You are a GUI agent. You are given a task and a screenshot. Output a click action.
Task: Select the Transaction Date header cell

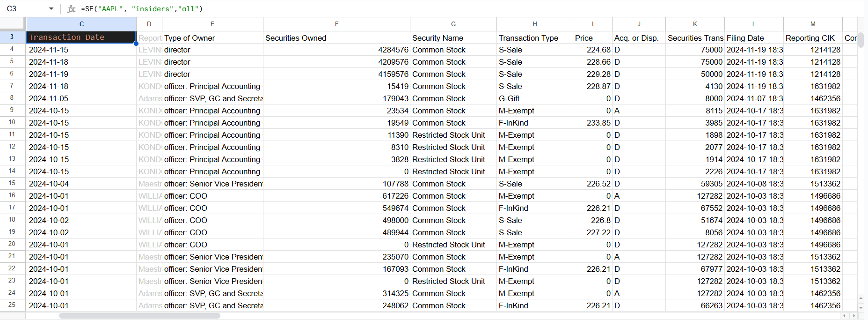tap(81, 37)
